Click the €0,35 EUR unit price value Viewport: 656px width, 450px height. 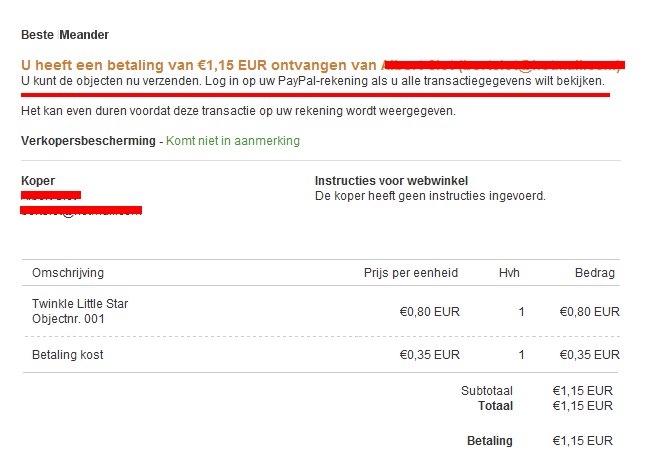tap(430, 354)
